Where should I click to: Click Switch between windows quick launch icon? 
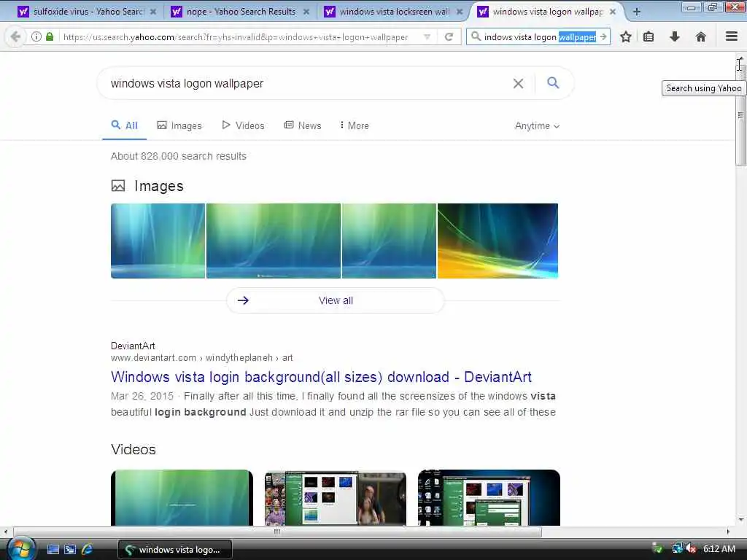70,550
